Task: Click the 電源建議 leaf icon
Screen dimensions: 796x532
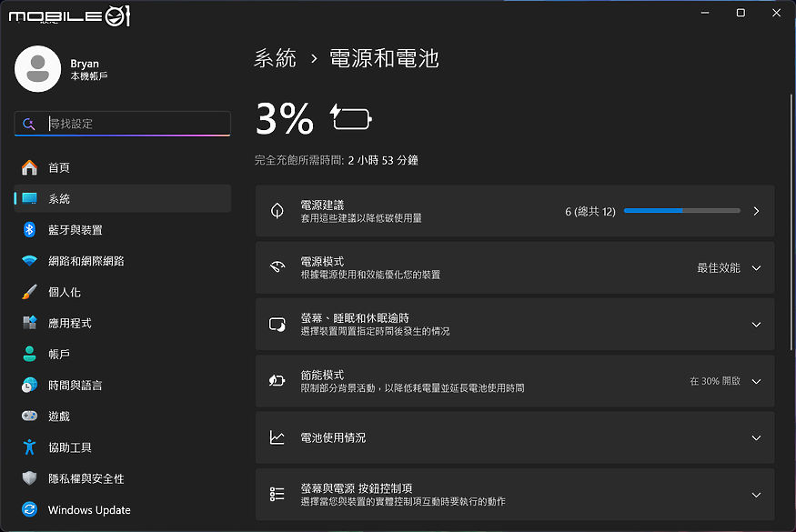Action: click(277, 211)
